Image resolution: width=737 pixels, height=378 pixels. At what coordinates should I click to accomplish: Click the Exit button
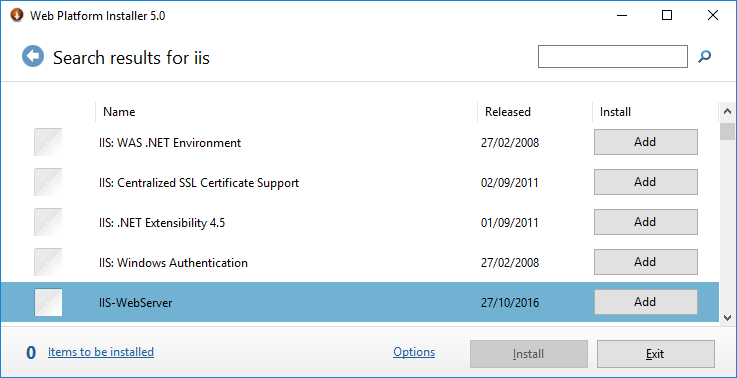click(x=656, y=354)
